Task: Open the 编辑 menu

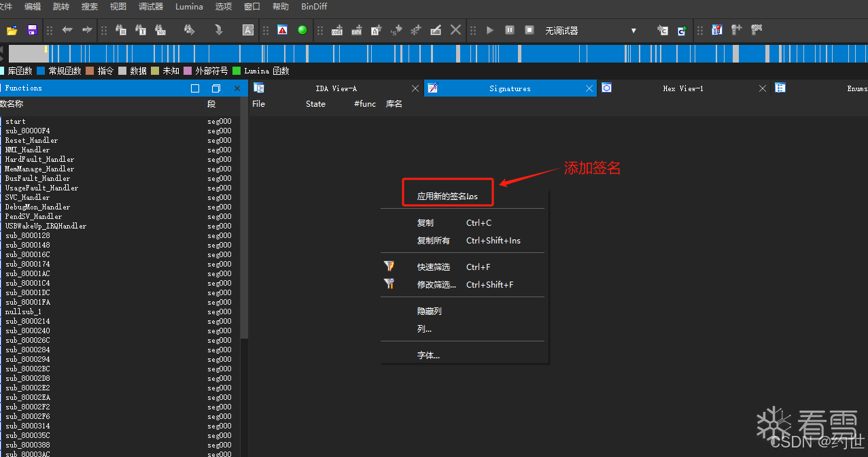Action: [x=33, y=7]
